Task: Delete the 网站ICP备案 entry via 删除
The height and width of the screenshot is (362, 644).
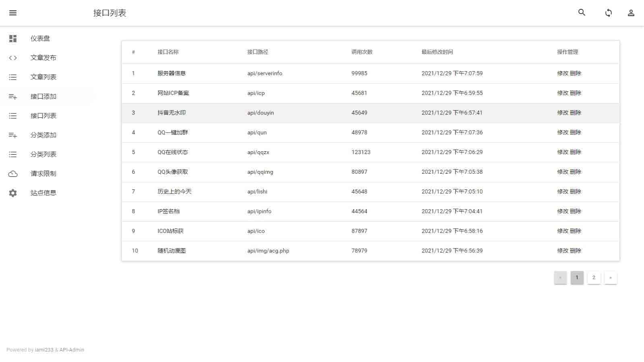Action: click(576, 93)
